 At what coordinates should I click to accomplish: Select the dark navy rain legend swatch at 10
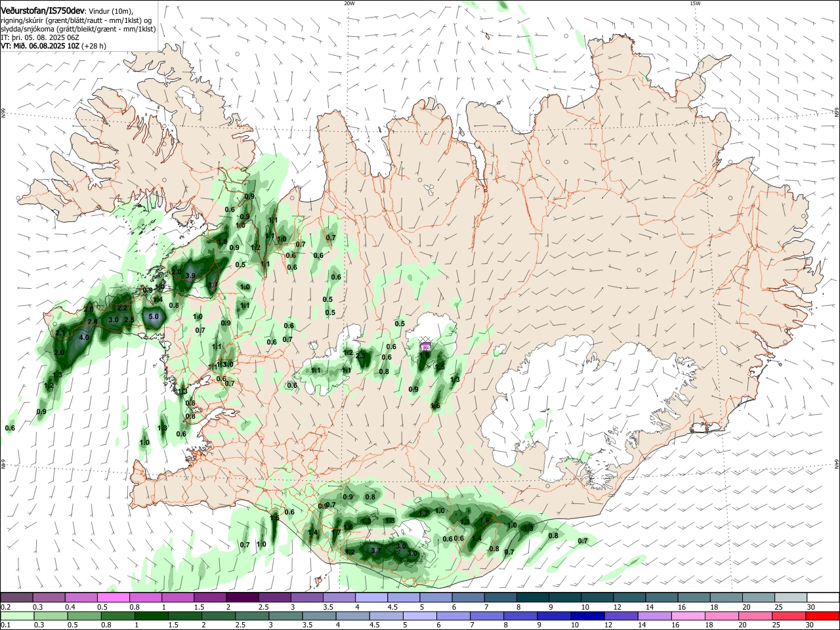coord(587,616)
